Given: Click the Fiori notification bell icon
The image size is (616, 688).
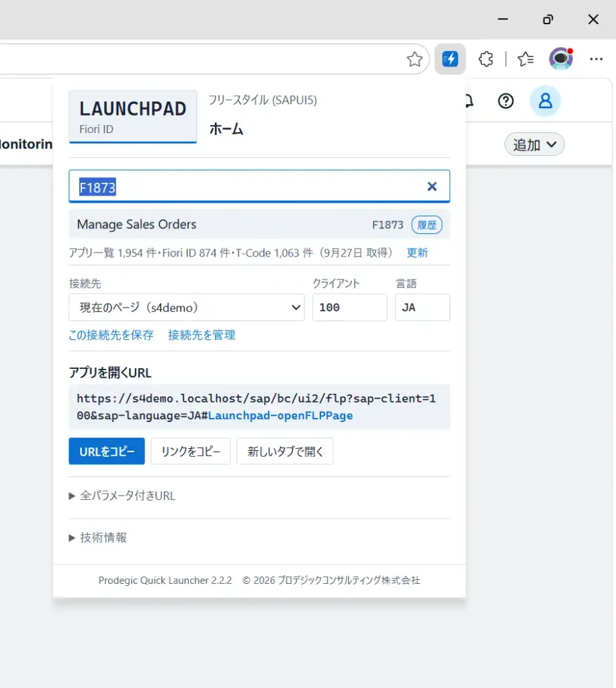Looking at the screenshot, I should pos(470,101).
